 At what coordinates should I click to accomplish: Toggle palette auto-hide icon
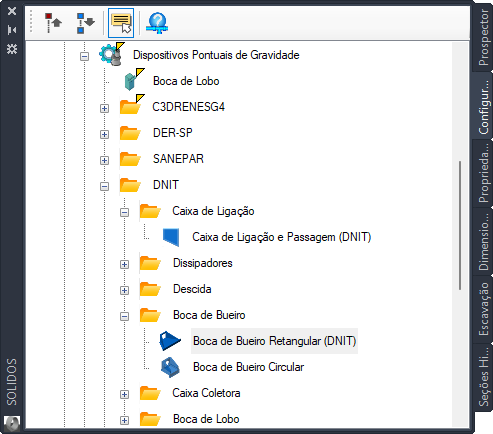click(x=12, y=30)
